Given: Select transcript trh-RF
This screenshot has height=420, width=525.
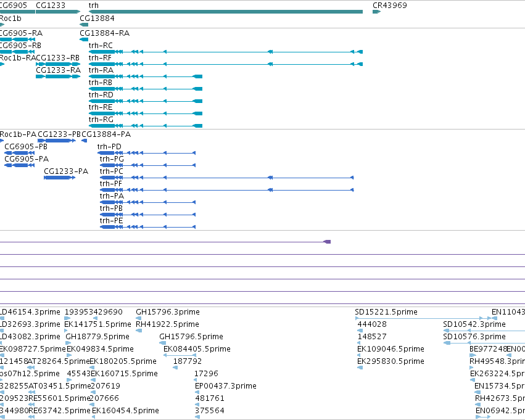Looking at the screenshot, I should coord(100,57).
